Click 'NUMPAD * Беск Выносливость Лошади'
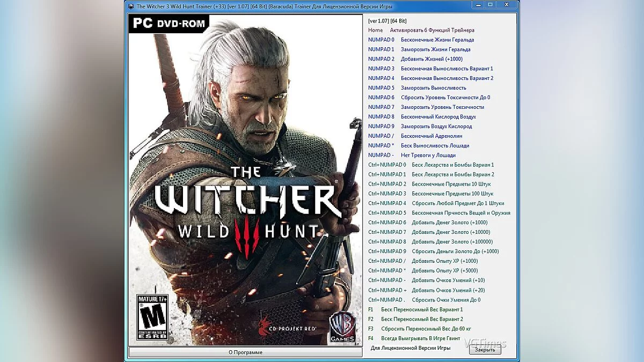 point(419,146)
